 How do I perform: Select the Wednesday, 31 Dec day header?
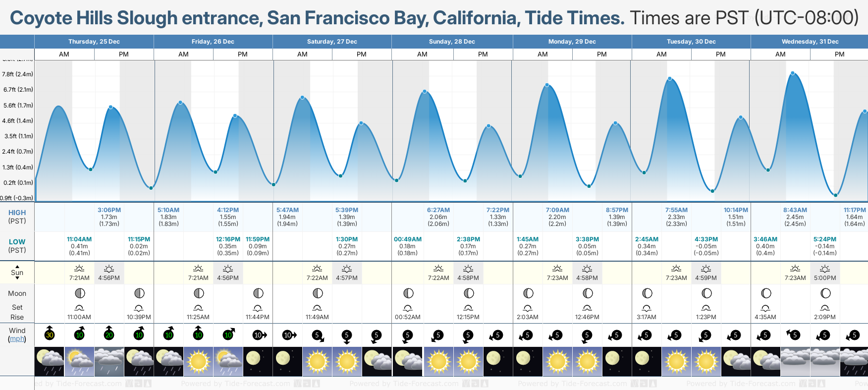(x=810, y=42)
